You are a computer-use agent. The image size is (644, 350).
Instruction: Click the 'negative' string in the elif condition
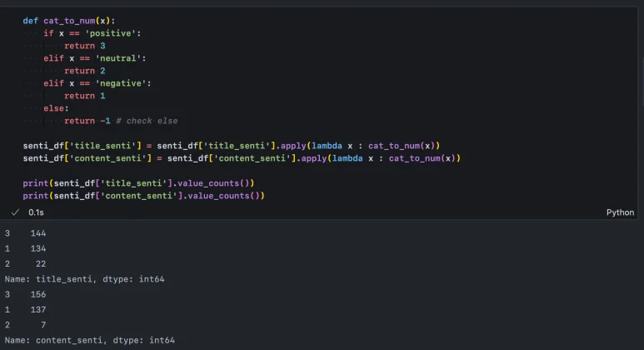point(124,83)
